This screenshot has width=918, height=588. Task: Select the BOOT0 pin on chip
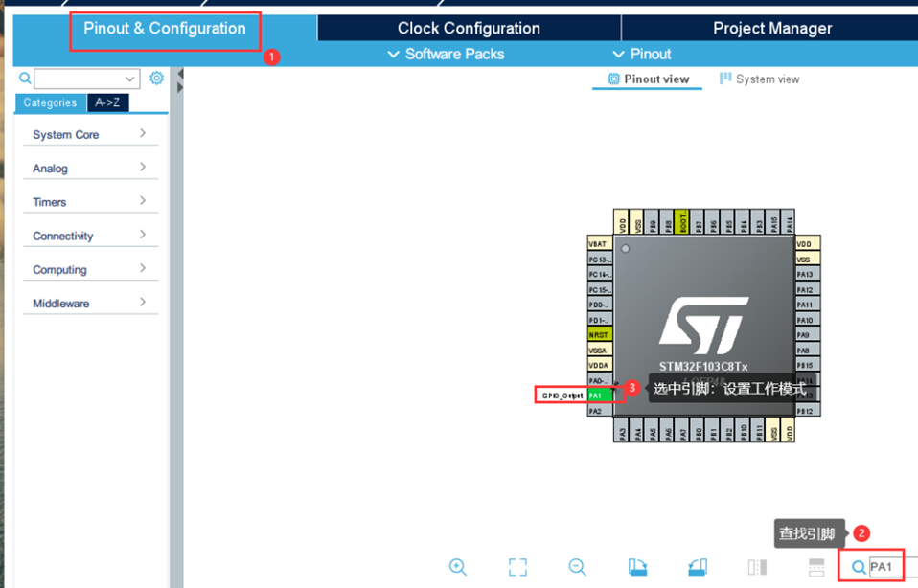[682, 222]
